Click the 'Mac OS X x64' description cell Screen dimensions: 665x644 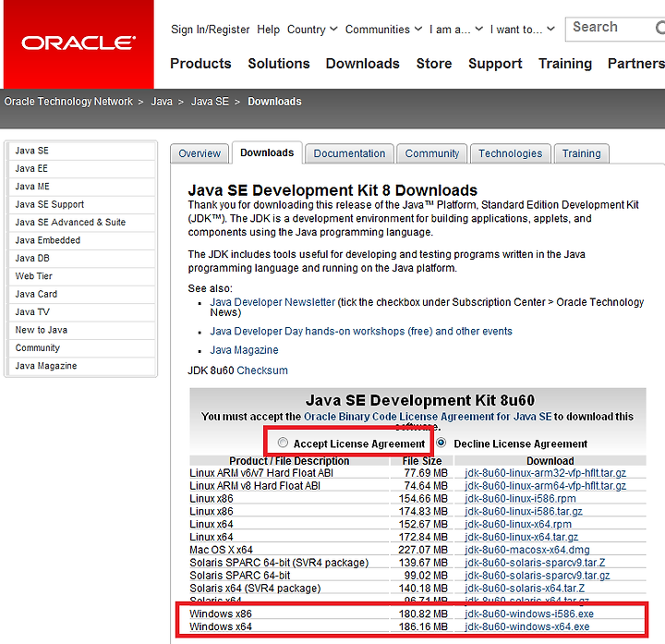click(x=221, y=550)
